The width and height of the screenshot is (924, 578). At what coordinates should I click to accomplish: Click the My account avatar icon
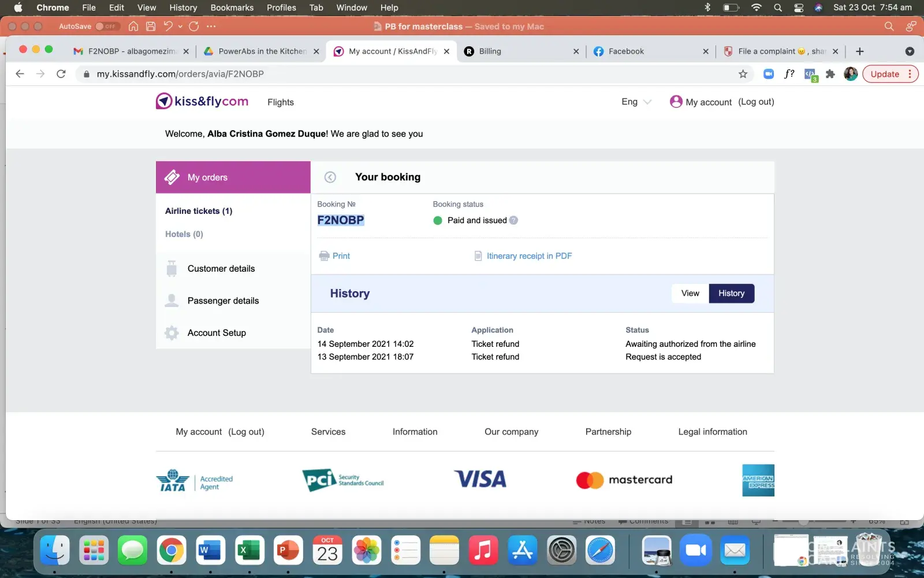676,102
